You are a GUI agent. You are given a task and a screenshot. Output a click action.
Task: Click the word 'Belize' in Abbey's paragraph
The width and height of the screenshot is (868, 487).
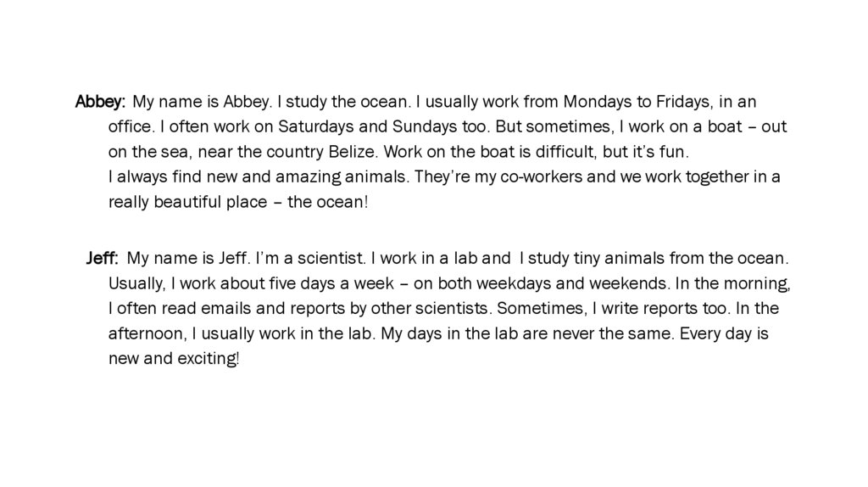tap(350, 154)
